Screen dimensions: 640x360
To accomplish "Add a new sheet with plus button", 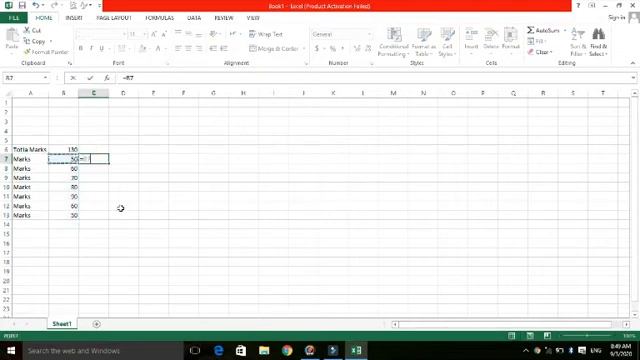I will point(96,324).
